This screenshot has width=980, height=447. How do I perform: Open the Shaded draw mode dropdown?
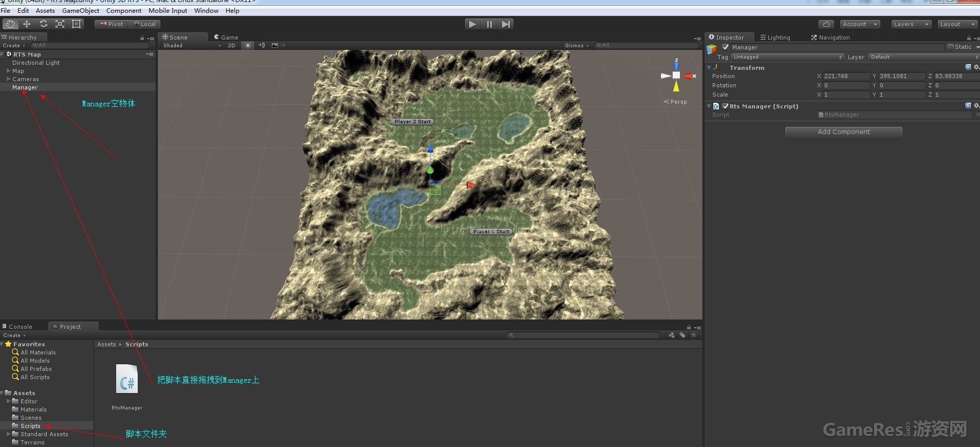(192, 45)
